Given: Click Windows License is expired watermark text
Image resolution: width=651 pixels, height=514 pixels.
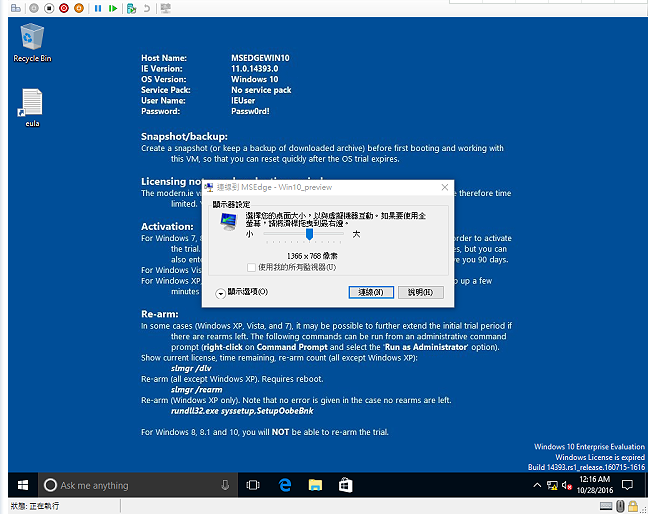Looking at the screenshot, I should [x=600, y=457].
